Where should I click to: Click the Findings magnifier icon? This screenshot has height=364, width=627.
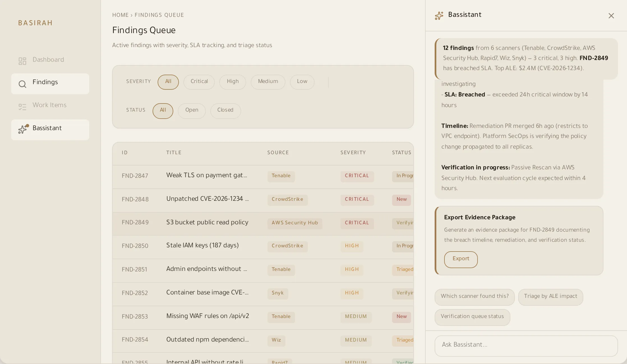pyautogui.click(x=22, y=84)
